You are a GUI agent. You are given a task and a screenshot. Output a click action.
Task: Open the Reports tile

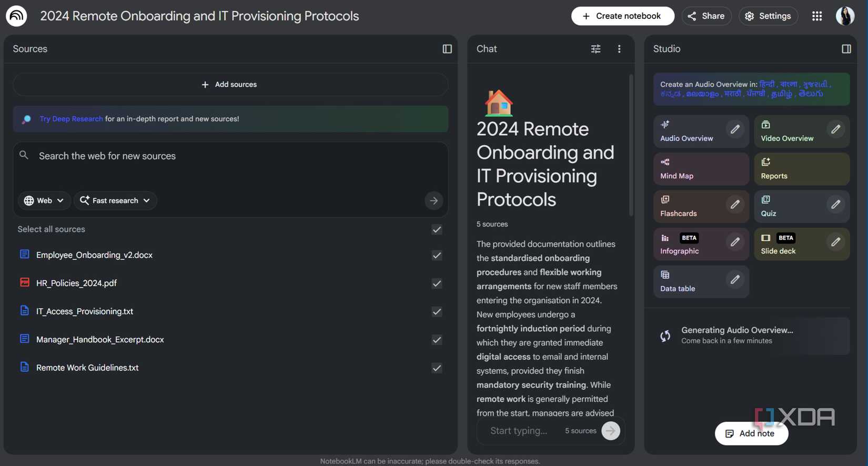[x=801, y=169]
